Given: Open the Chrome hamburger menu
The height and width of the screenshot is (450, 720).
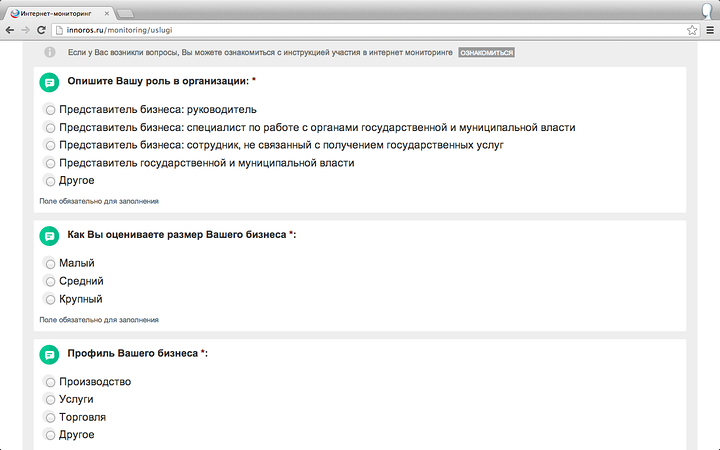Looking at the screenshot, I should [710, 30].
